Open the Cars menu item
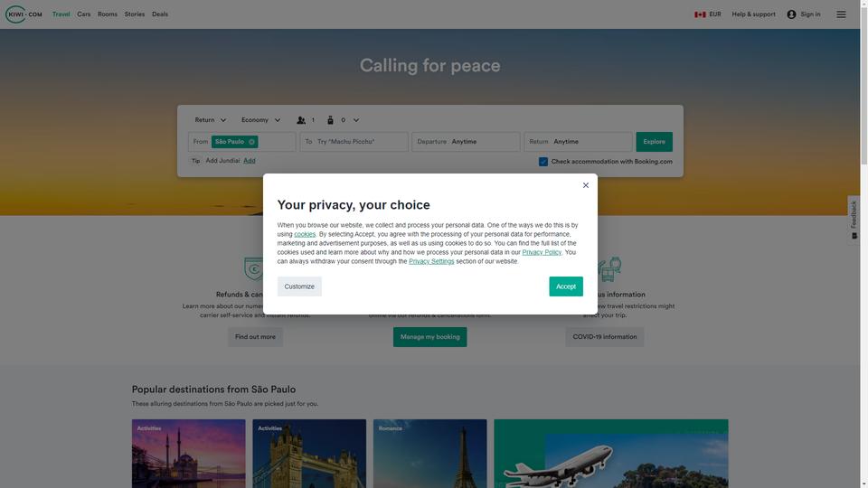Image resolution: width=868 pixels, height=488 pixels. 83,14
